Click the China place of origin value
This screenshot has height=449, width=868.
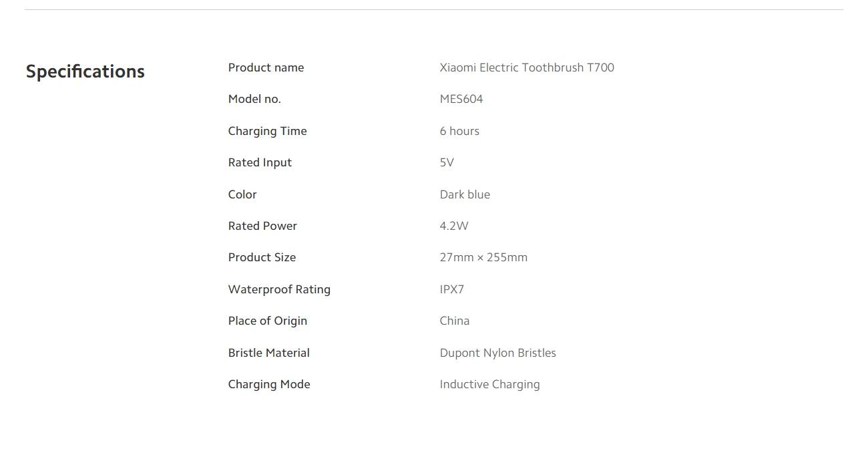point(455,321)
